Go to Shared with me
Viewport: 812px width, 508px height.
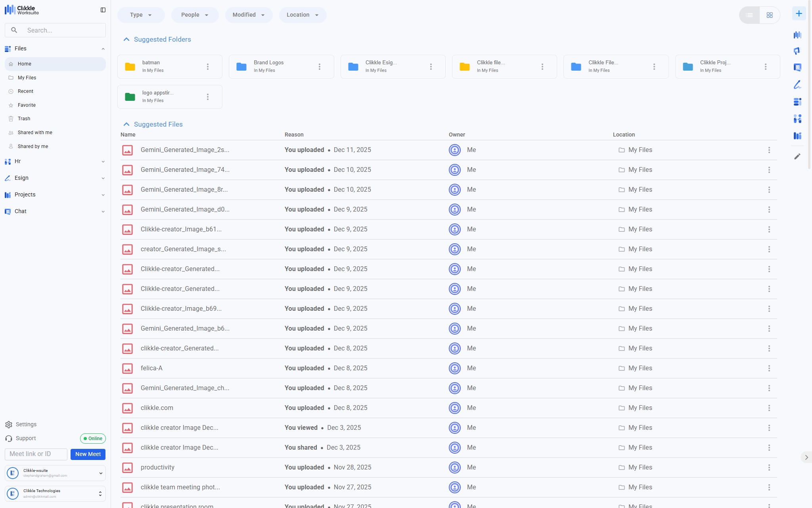[x=35, y=133]
